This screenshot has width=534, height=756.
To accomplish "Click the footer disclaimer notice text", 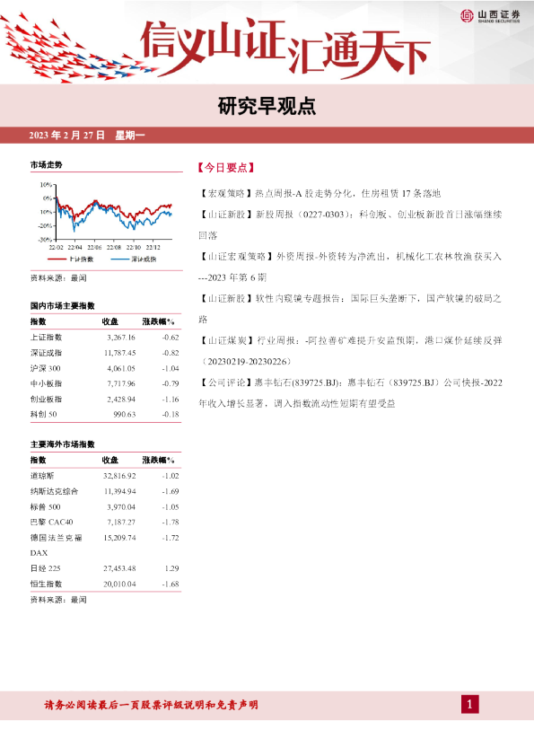I will (151, 705).
